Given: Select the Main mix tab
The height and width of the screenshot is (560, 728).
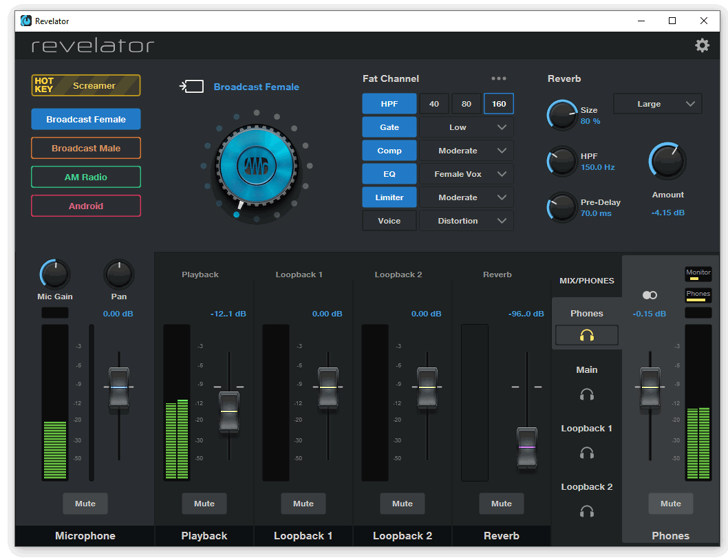Looking at the screenshot, I should [x=586, y=369].
